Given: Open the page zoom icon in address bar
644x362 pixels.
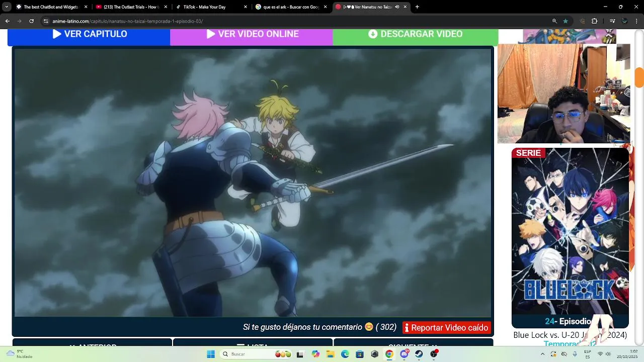Looking at the screenshot, I should point(554,21).
